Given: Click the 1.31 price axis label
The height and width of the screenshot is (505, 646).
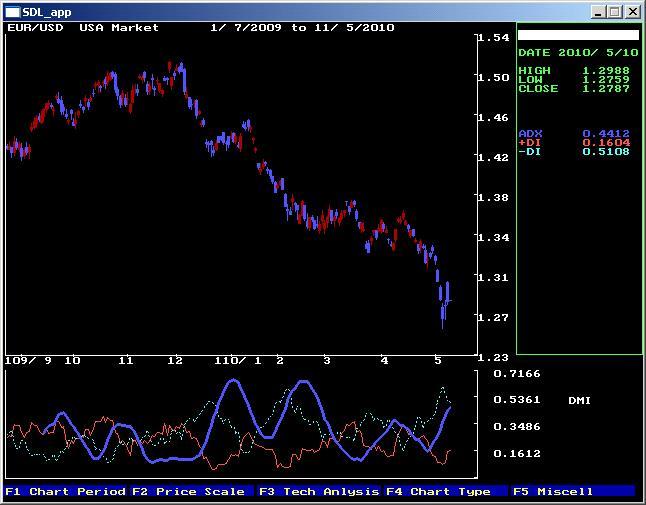Looking at the screenshot, I should pyautogui.click(x=494, y=278).
